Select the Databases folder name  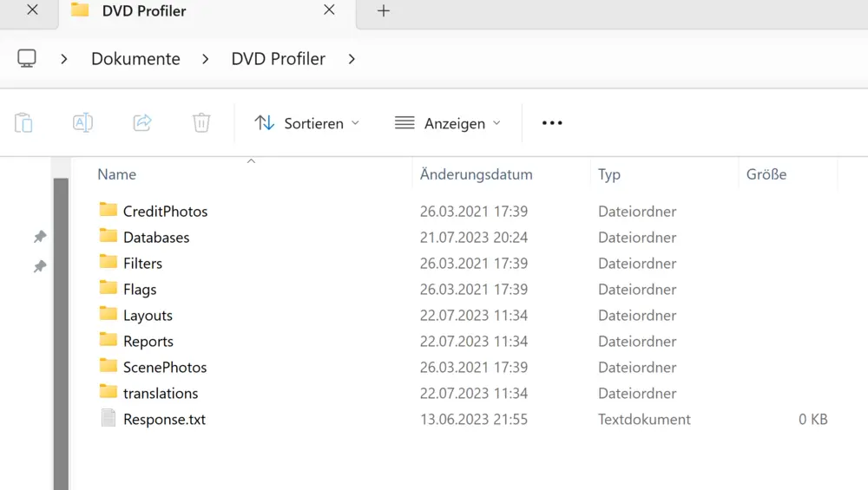pyautogui.click(x=156, y=238)
